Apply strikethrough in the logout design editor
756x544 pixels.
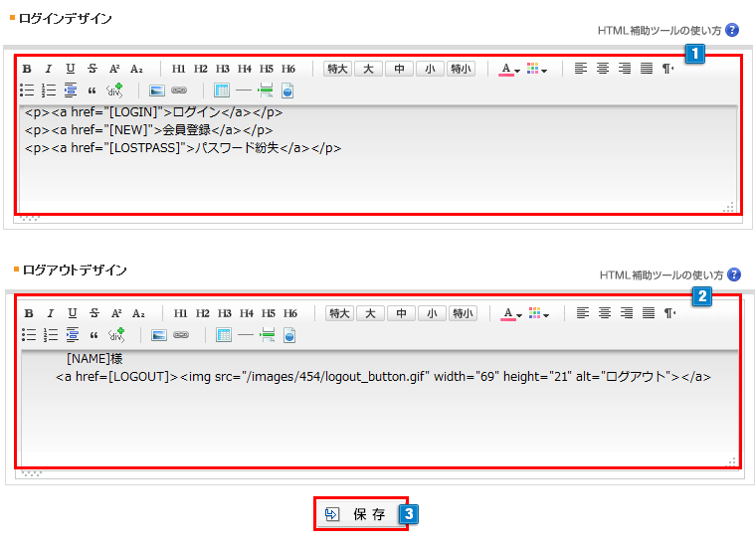(x=94, y=313)
